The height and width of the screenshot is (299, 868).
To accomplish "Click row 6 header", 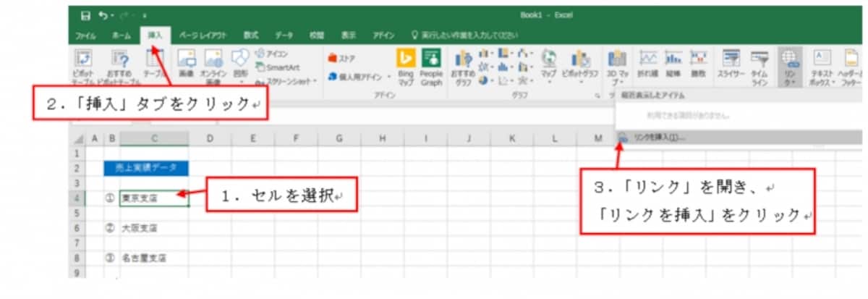I will point(77,227).
